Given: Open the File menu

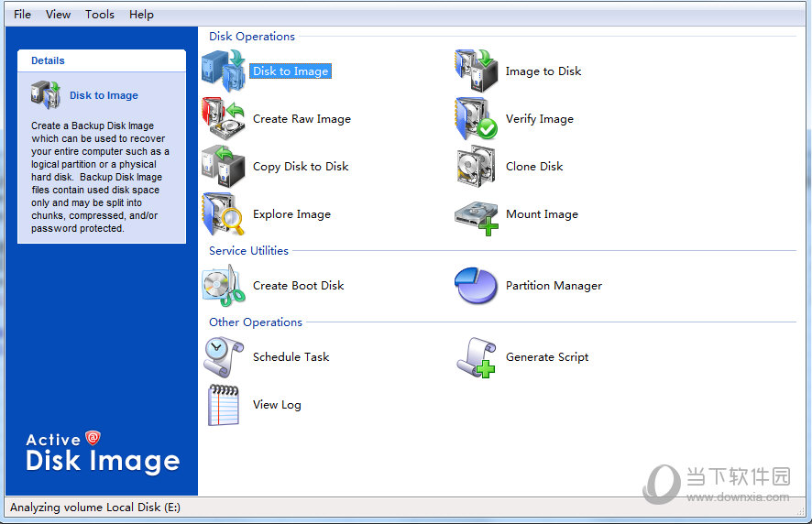Looking at the screenshot, I should click(22, 15).
